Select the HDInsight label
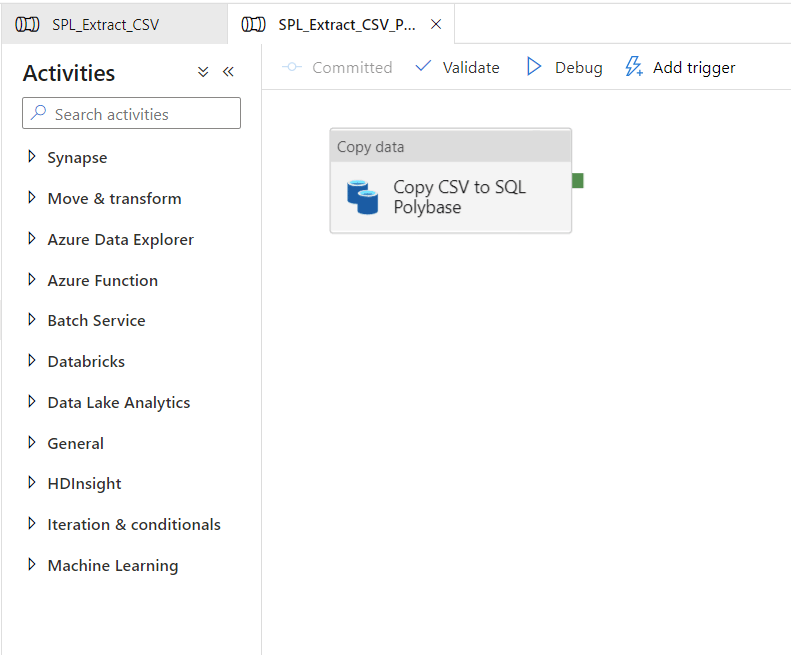This screenshot has height=655, width=791. pos(84,483)
